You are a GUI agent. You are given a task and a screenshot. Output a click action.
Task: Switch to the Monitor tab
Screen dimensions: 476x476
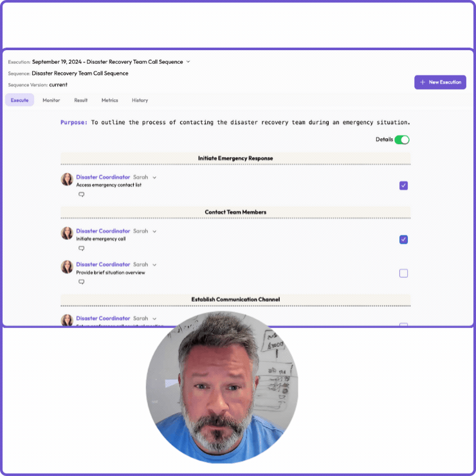point(51,100)
